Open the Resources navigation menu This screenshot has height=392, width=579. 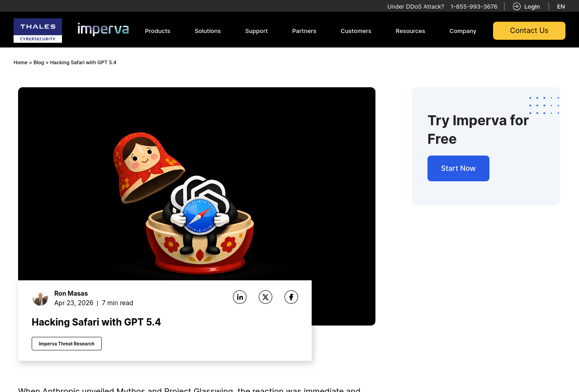410,31
